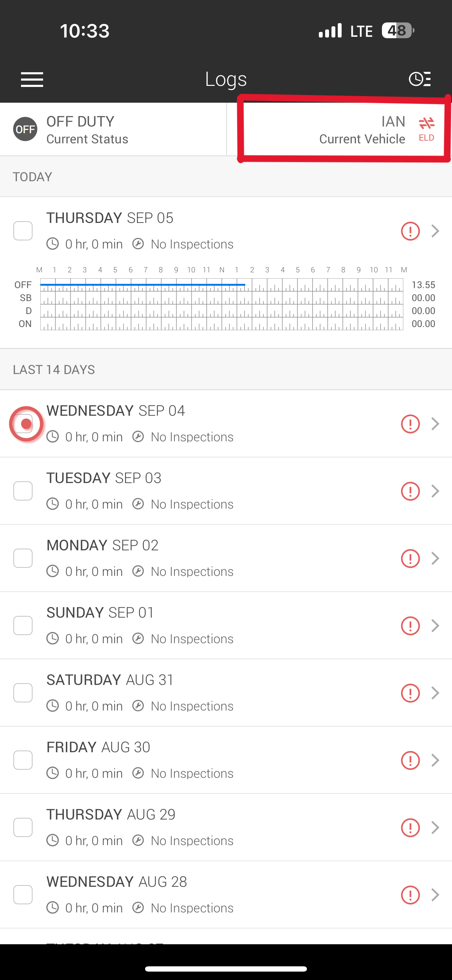Expand Thursday Aug 29 log chevron
Screen dimensions: 452x980
435,828
